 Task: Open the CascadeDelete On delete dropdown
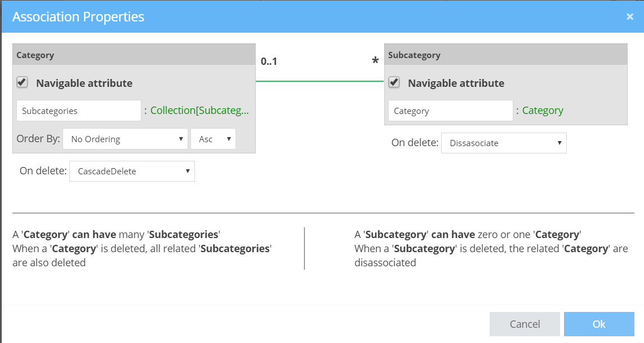[x=132, y=171]
